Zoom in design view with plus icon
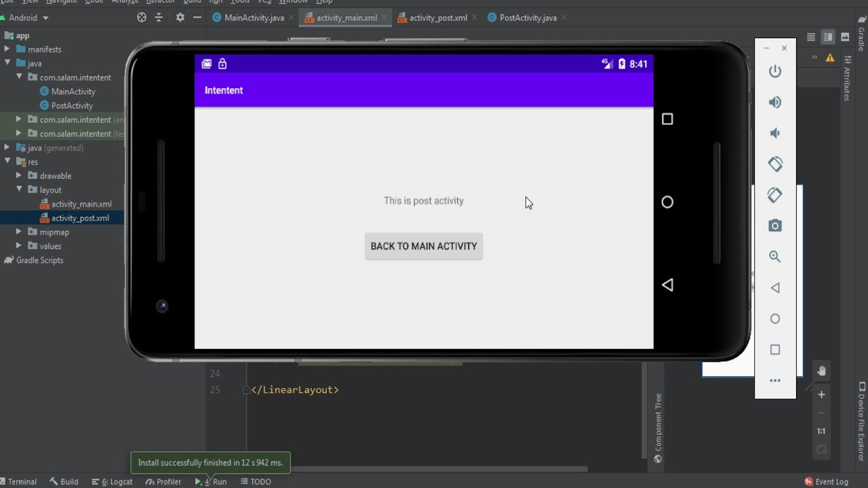 pyautogui.click(x=821, y=394)
